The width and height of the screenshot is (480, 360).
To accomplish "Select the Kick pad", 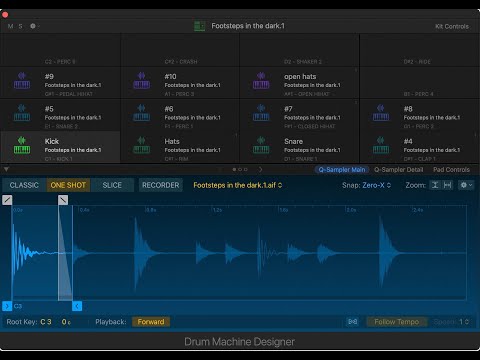I will (60, 147).
